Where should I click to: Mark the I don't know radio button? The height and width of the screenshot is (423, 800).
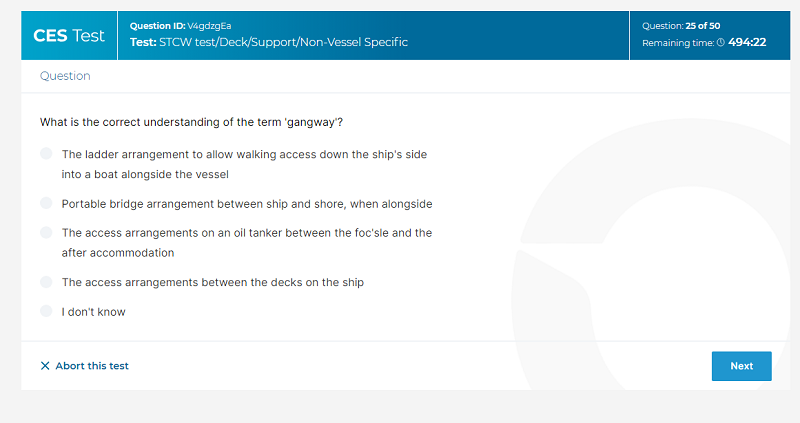click(x=46, y=311)
